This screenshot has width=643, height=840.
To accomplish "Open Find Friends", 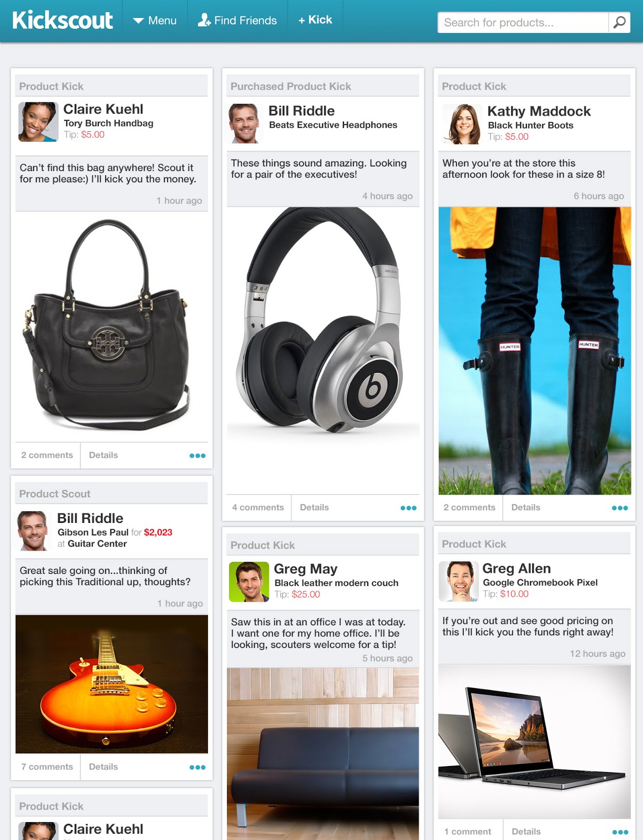I will click(237, 20).
